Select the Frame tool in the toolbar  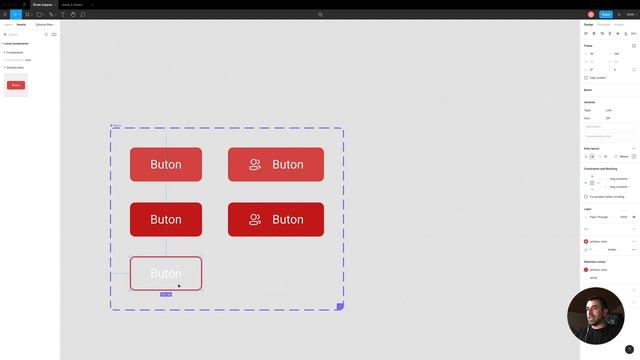pyautogui.click(x=27, y=14)
